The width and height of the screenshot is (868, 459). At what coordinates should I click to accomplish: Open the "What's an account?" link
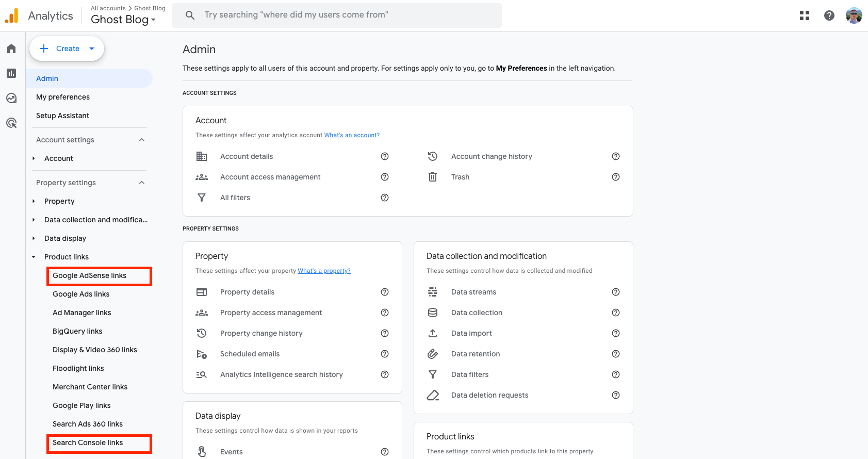[352, 135]
